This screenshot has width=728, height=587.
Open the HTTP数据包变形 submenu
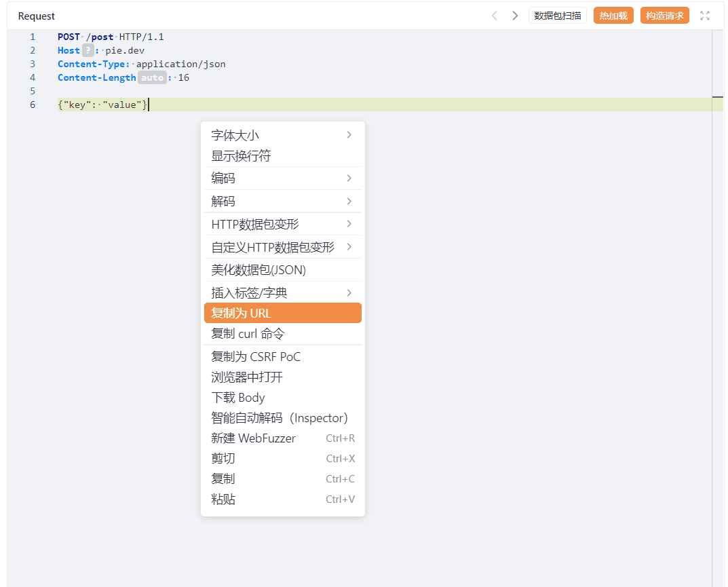point(282,224)
